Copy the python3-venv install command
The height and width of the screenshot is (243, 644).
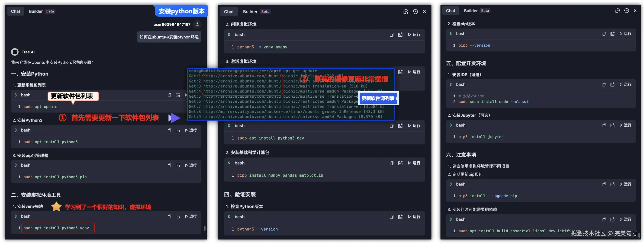click(169, 217)
